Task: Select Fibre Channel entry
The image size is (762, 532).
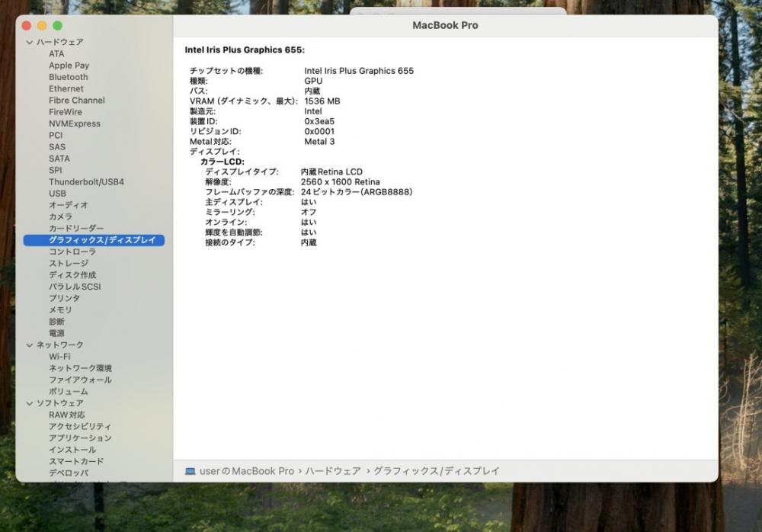Action: click(77, 101)
